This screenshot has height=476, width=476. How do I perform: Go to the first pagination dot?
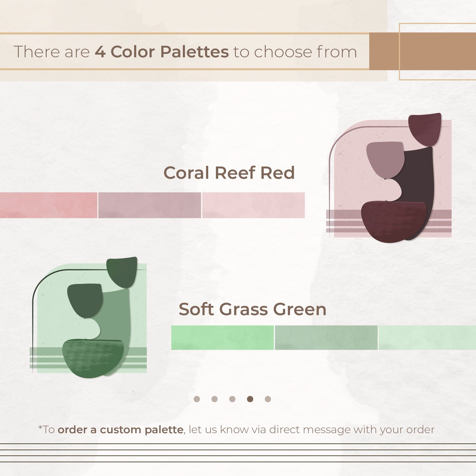(x=197, y=399)
